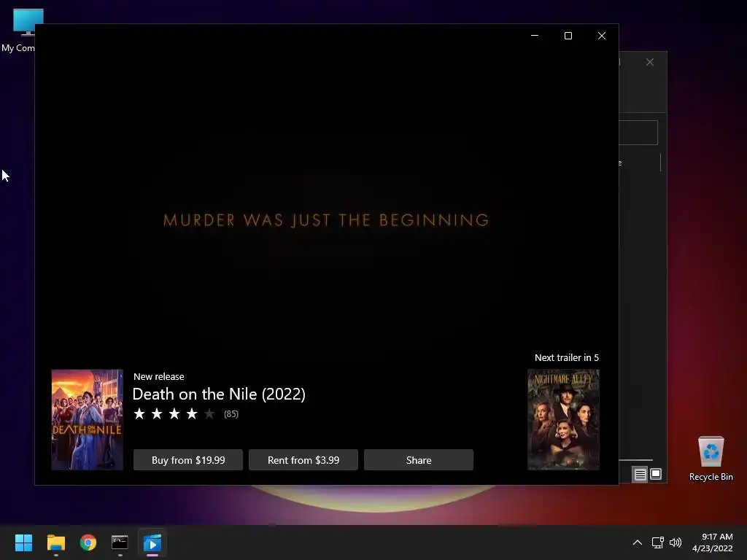Click the background window's search input field
Image resolution: width=747 pixels, height=560 pixels.
coord(638,133)
